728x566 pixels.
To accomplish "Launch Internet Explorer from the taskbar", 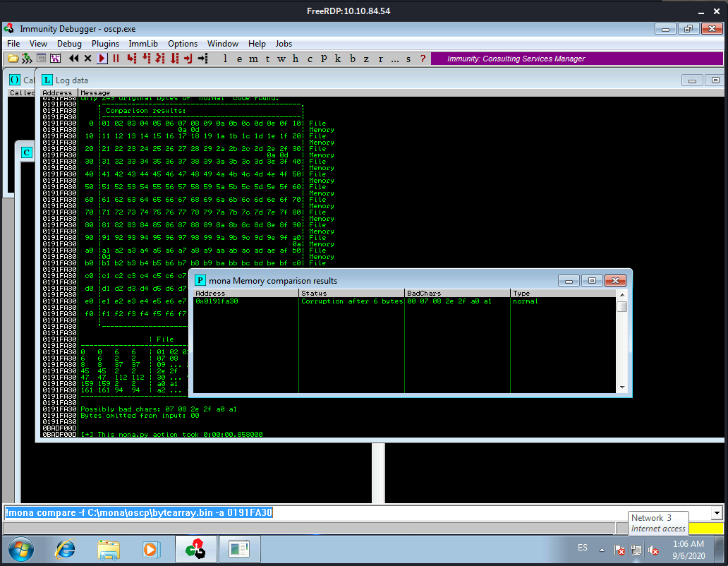I will [x=66, y=550].
